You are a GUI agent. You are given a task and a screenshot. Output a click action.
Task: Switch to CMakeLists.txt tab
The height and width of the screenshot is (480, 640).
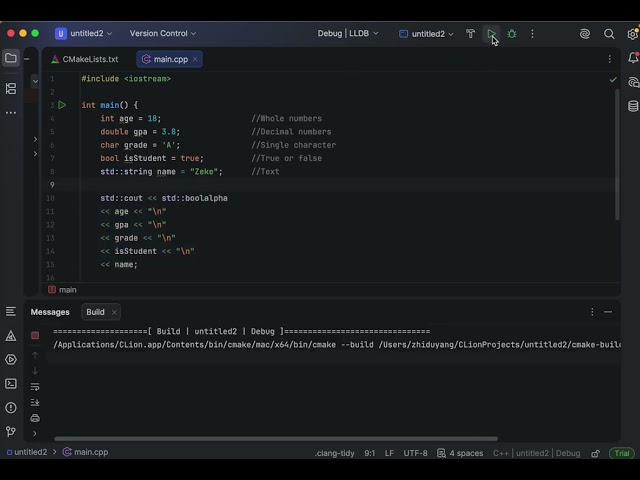(85, 59)
